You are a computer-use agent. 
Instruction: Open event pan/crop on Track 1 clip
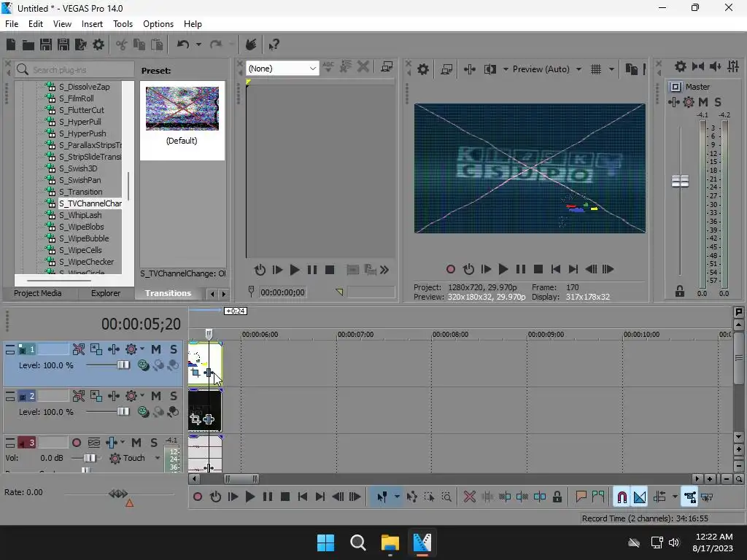pos(196,373)
